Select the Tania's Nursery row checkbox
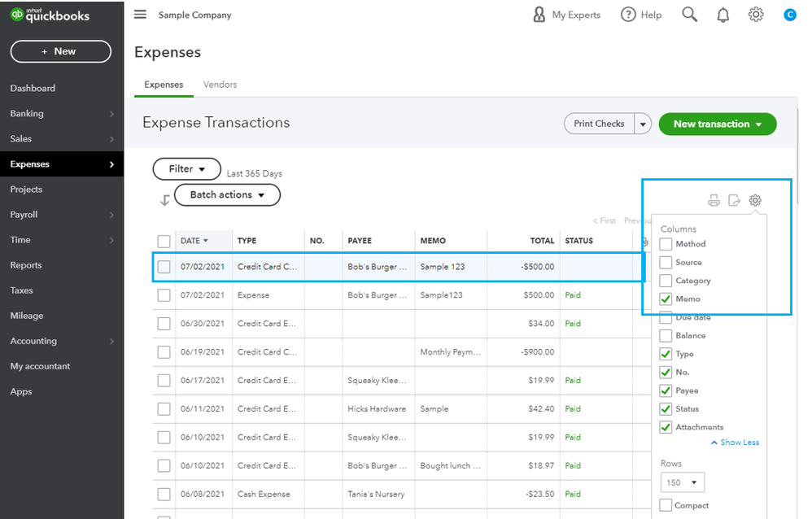 click(164, 494)
